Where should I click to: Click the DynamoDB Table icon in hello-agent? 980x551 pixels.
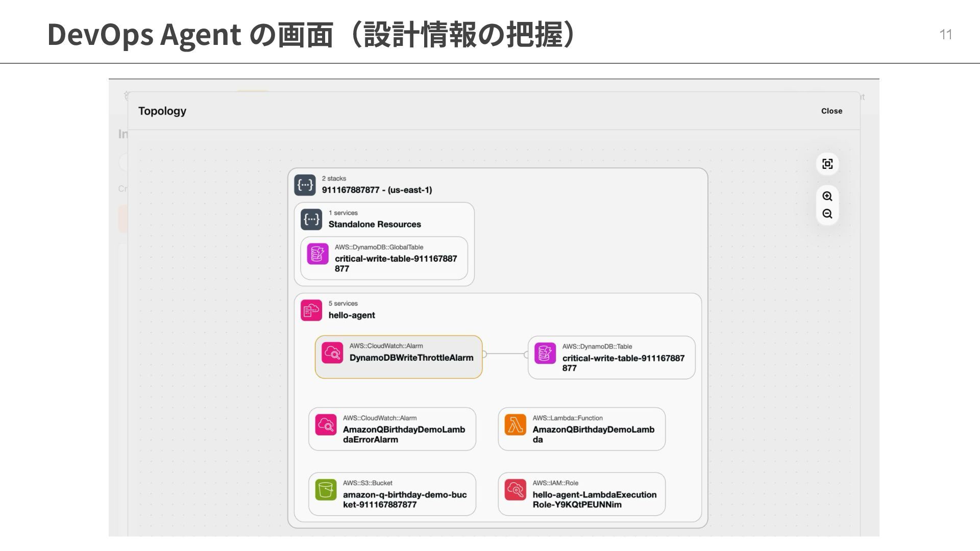[545, 353]
